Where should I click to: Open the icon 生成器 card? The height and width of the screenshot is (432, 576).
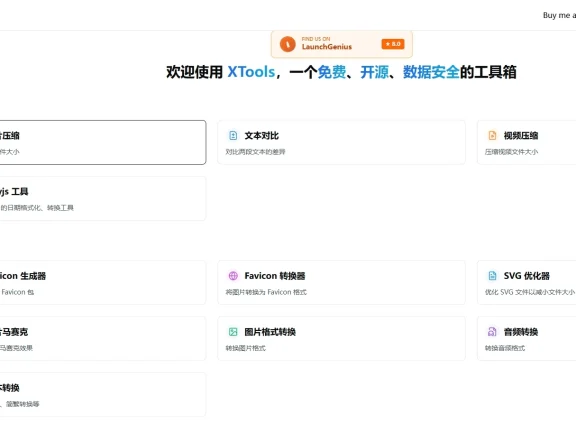click(x=103, y=283)
